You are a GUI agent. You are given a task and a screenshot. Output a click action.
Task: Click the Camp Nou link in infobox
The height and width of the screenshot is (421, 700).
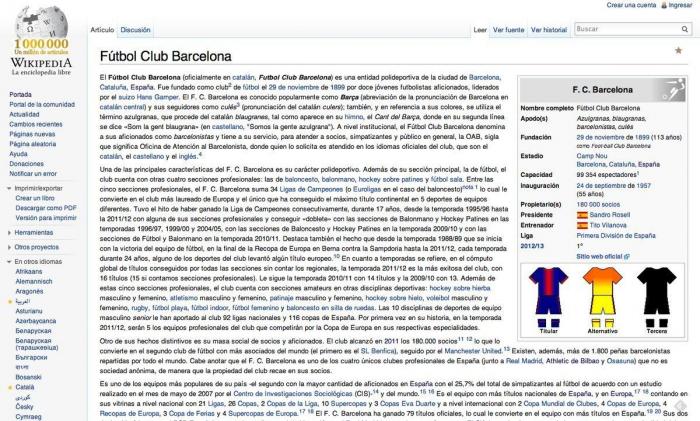[x=592, y=156]
